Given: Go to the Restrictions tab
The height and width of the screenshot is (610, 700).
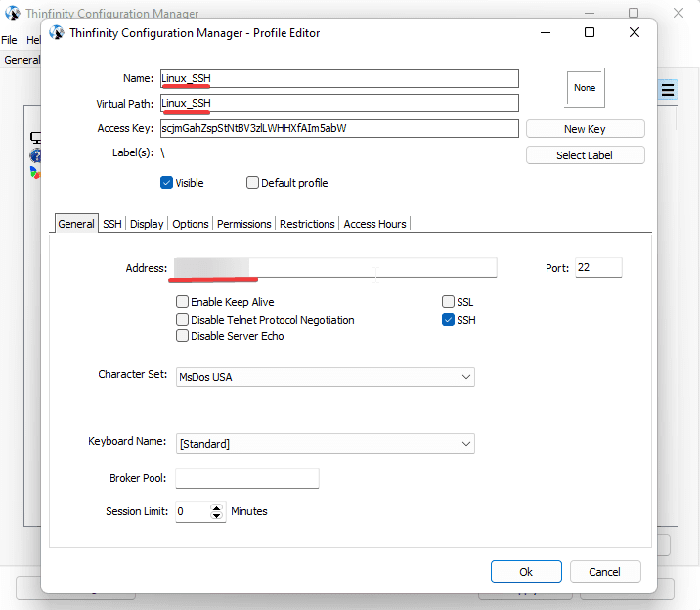Looking at the screenshot, I should pos(307,224).
